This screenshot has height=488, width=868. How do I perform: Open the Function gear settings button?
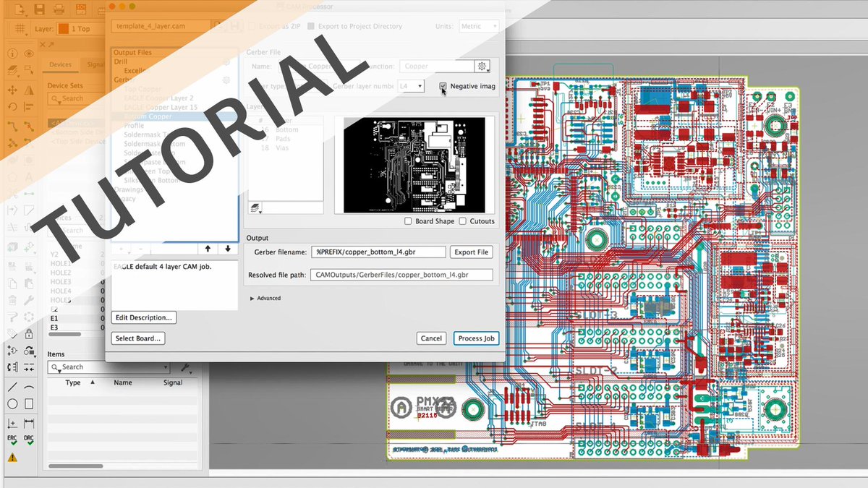click(x=482, y=66)
